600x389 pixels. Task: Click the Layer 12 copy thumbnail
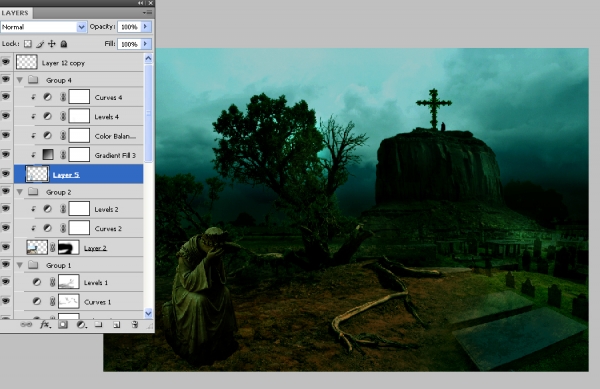[26, 62]
